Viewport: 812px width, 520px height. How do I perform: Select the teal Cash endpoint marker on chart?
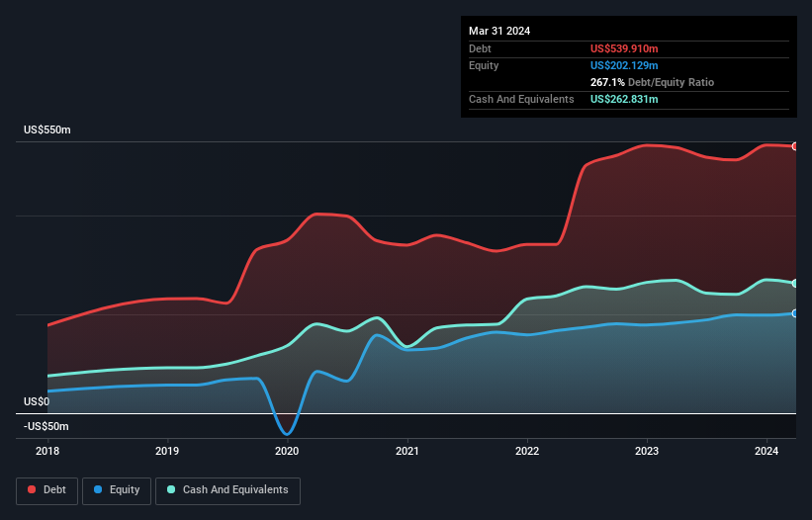tap(795, 284)
